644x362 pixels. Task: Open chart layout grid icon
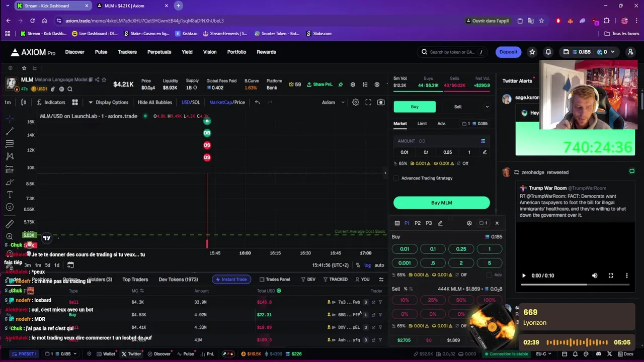click(75, 102)
